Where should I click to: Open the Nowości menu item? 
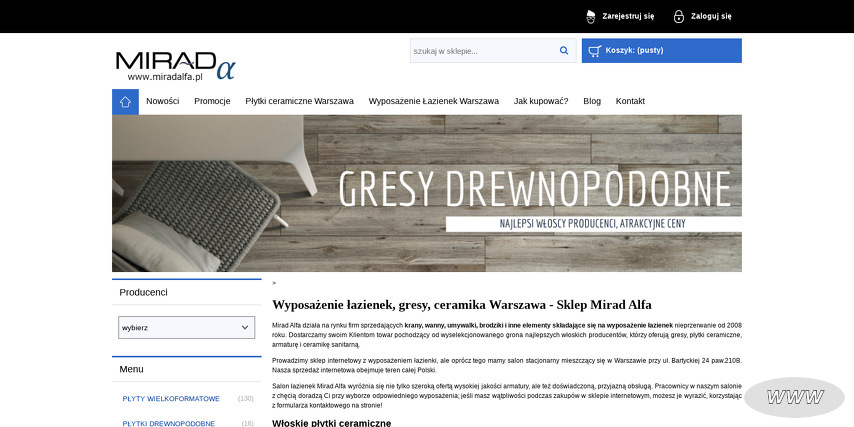tap(162, 101)
